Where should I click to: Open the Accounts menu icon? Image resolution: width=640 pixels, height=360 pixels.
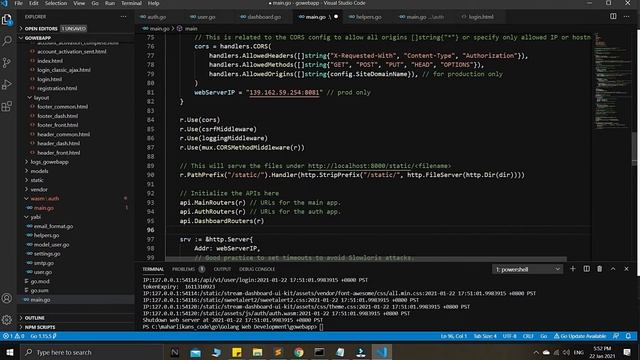7,298
